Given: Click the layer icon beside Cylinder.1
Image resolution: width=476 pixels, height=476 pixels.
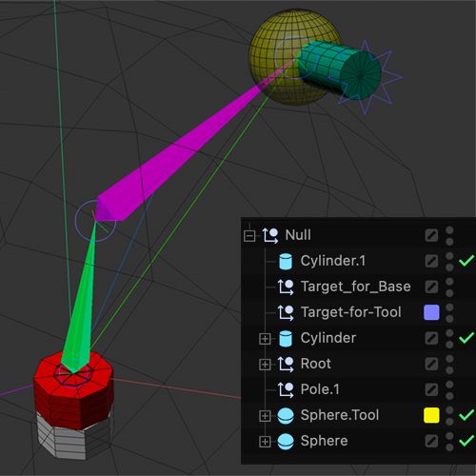Looking at the screenshot, I should [431, 261].
